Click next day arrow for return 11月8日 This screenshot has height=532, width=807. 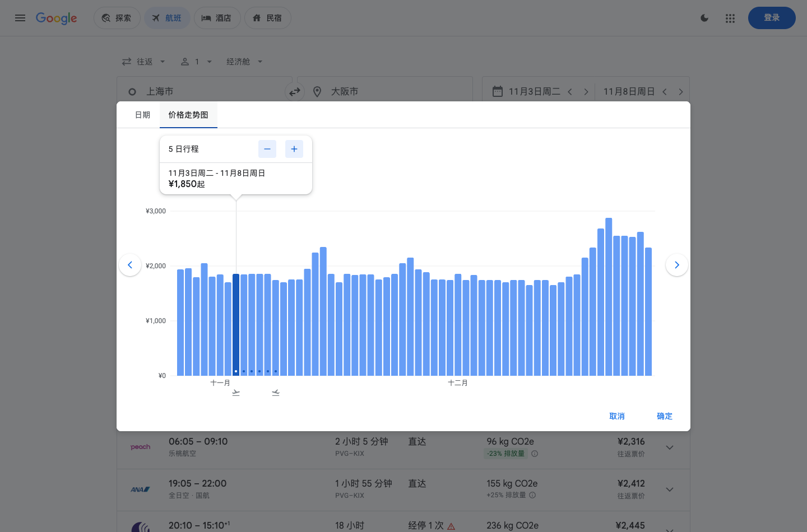[681, 91]
